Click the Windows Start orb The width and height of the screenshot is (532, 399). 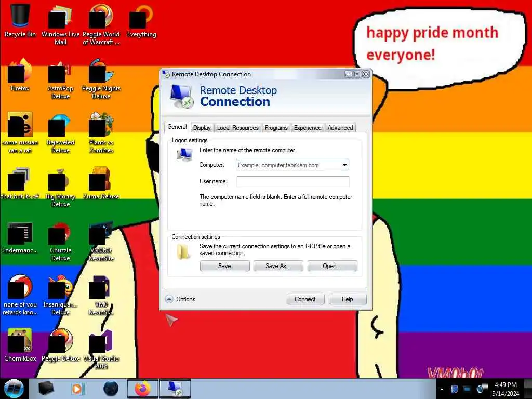[14, 389]
